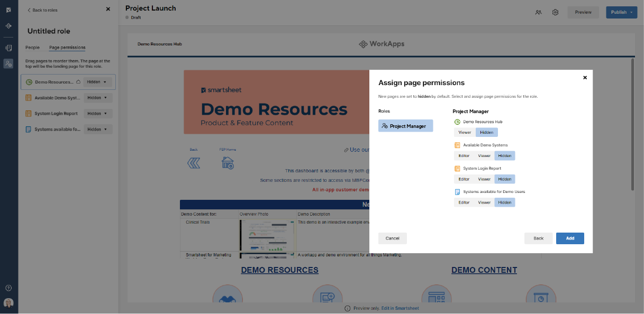Screen dimensions: 644x314
Task: Change Systems available for Demo Users to Viewer
Action: [484, 202]
